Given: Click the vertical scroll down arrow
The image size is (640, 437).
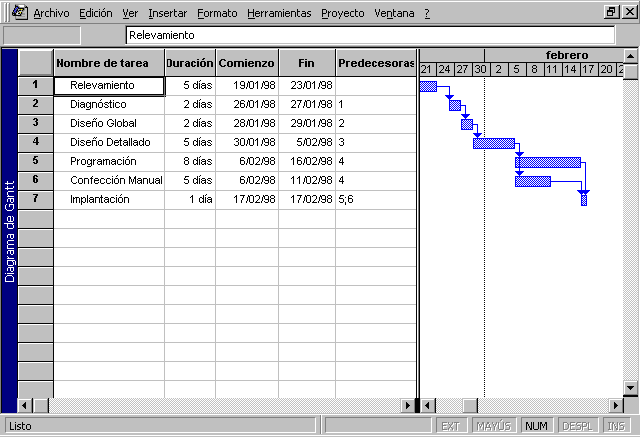Looking at the screenshot, I should [x=631, y=388].
